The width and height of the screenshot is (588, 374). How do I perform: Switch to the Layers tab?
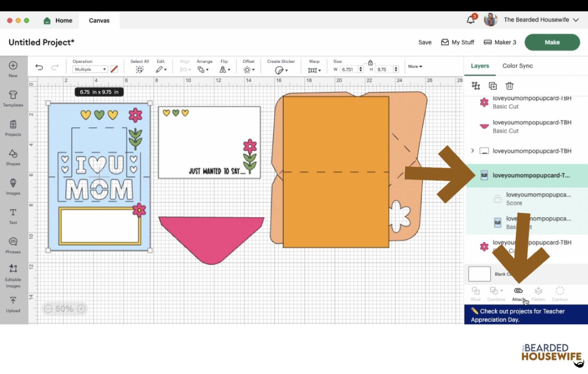(480, 66)
